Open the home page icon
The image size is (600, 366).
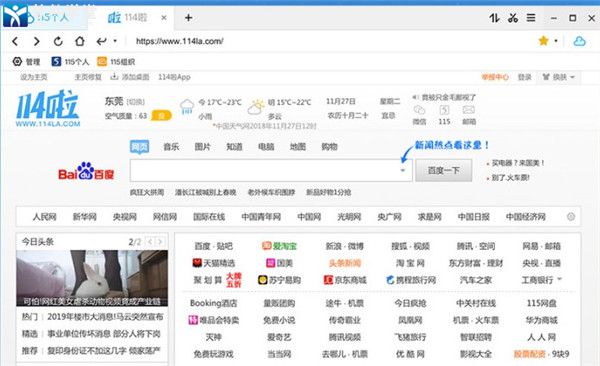(80, 41)
